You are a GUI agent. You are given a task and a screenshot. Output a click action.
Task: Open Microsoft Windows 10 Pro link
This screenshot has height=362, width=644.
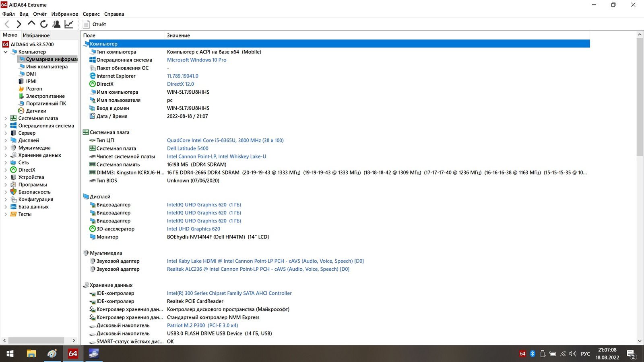point(196,60)
